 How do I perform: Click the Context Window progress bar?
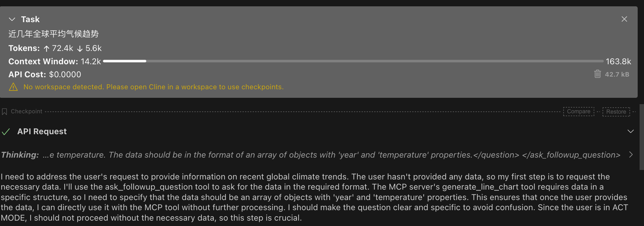[353, 61]
